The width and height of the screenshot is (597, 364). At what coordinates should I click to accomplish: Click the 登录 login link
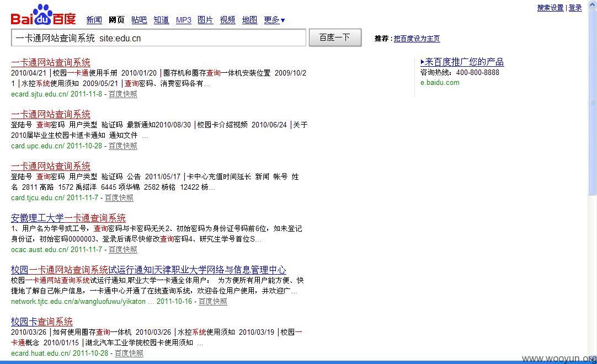pos(575,8)
